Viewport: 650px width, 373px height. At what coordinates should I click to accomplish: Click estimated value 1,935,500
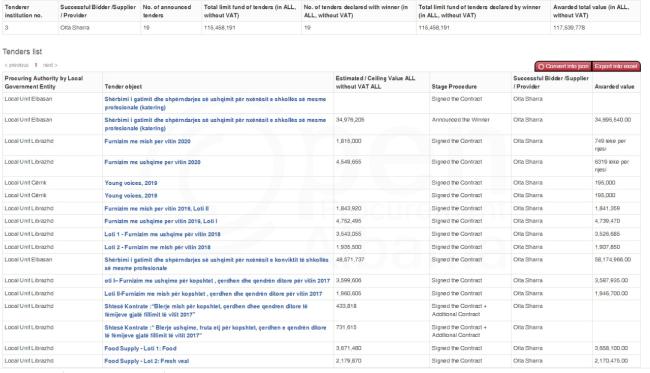[x=348, y=247]
